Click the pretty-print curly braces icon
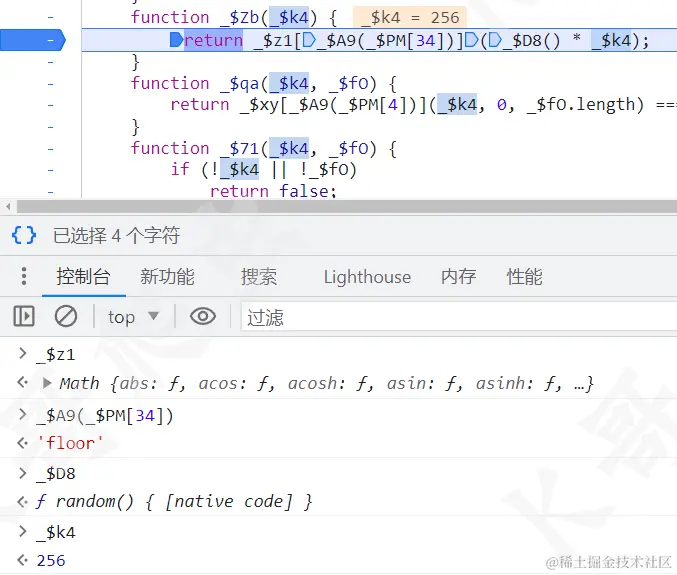Screen dimensions: 677x575 pyautogui.click(x=24, y=236)
